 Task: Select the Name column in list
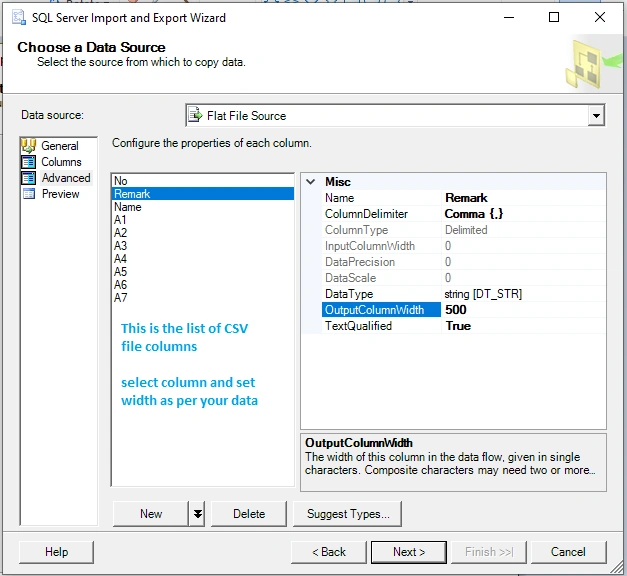202,207
